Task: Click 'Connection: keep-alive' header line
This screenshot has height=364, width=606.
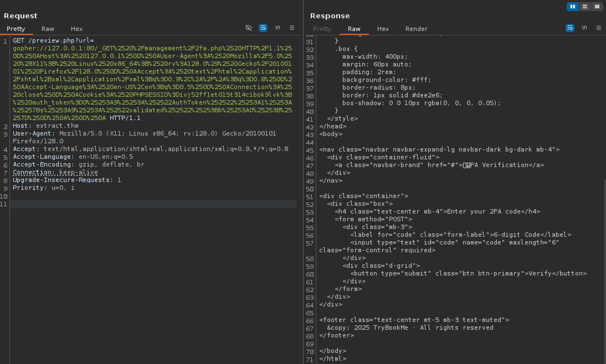Action: [x=55, y=172]
